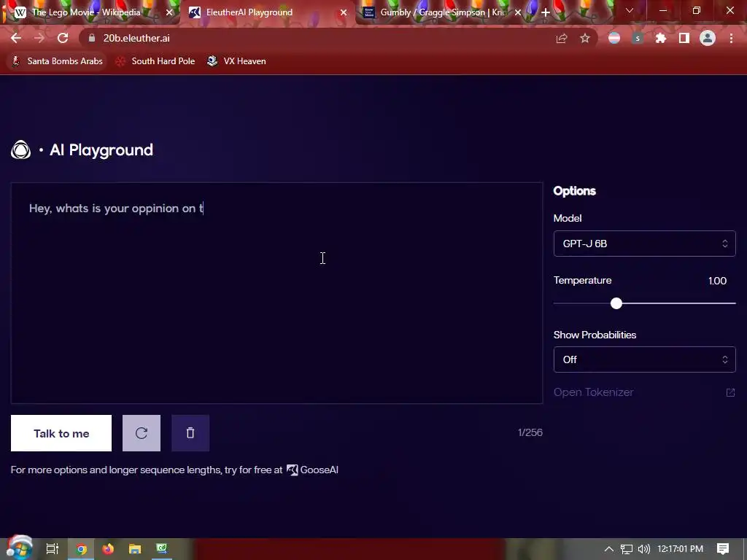Click the Talk to me button

click(61, 433)
